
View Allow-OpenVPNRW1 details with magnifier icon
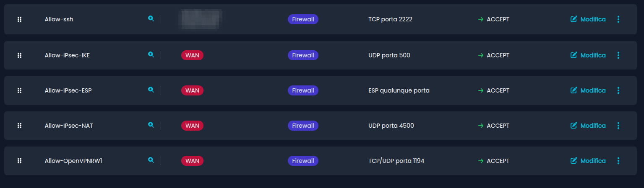click(x=151, y=160)
